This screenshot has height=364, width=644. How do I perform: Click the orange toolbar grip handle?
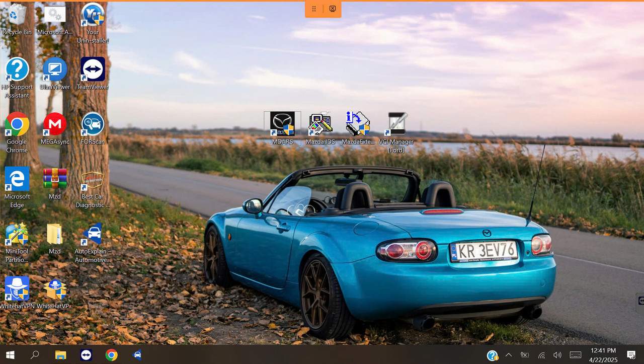coord(314,9)
